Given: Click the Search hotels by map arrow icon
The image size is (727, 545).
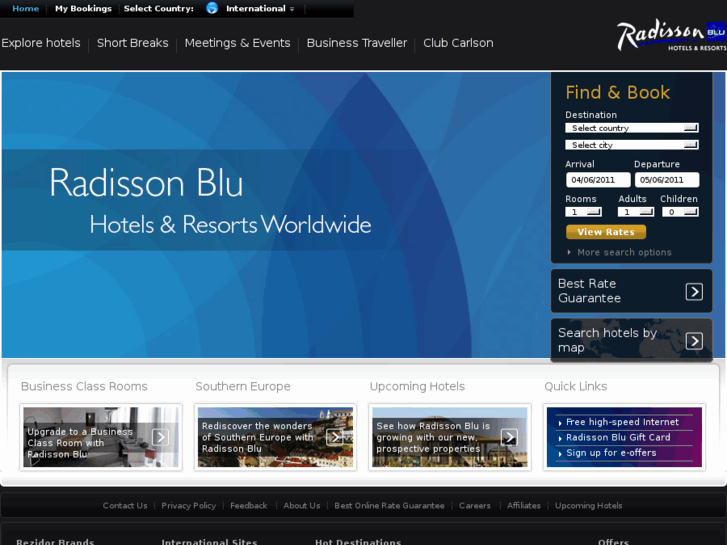Looking at the screenshot, I should [x=694, y=341].
